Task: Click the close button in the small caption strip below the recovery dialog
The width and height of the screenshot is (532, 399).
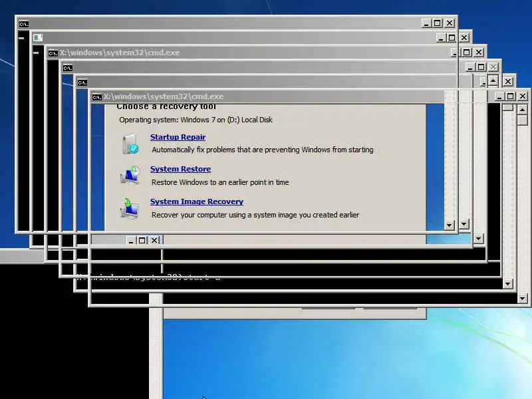Action: 154,240
